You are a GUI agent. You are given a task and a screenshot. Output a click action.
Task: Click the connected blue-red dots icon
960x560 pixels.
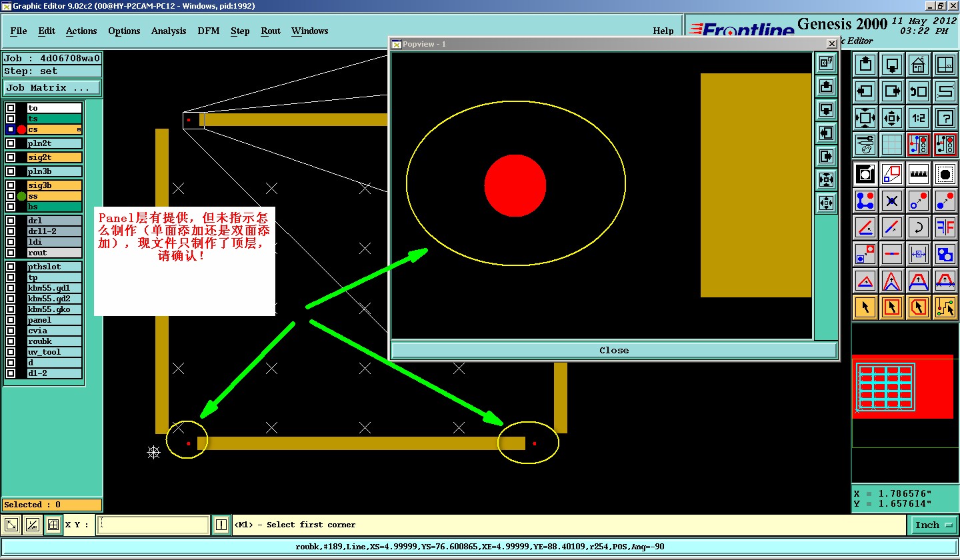865,201
